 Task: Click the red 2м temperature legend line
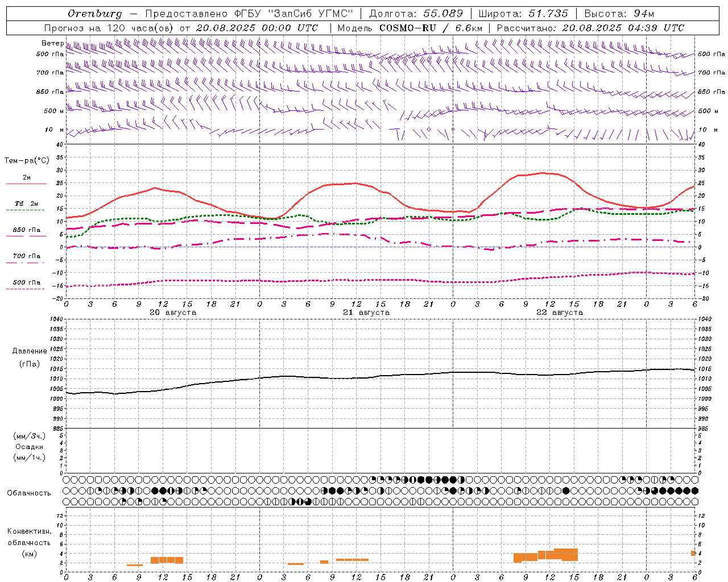tap(26, 184)
